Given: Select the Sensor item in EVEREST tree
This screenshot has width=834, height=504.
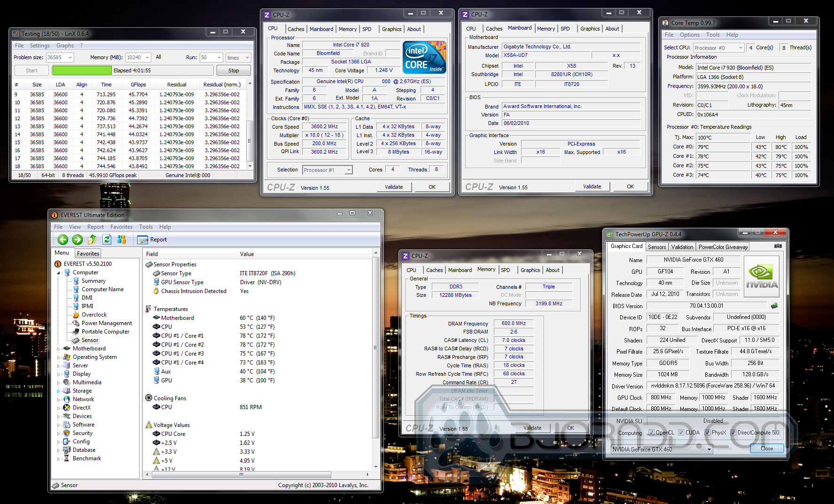Looking at the screenshot, I should click(85, 340).
